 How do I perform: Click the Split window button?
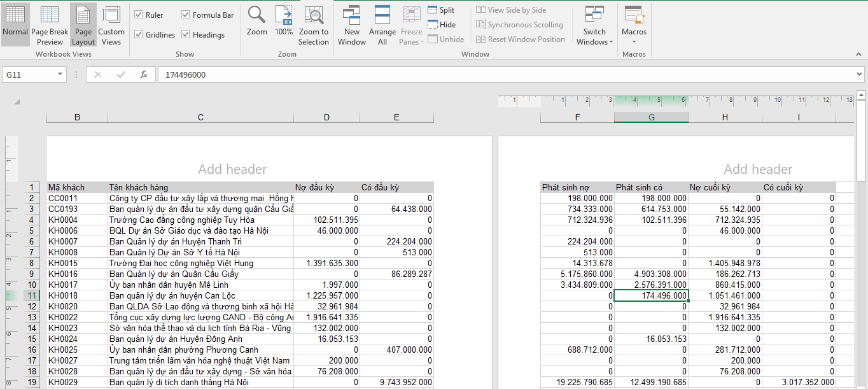[441, 10]
